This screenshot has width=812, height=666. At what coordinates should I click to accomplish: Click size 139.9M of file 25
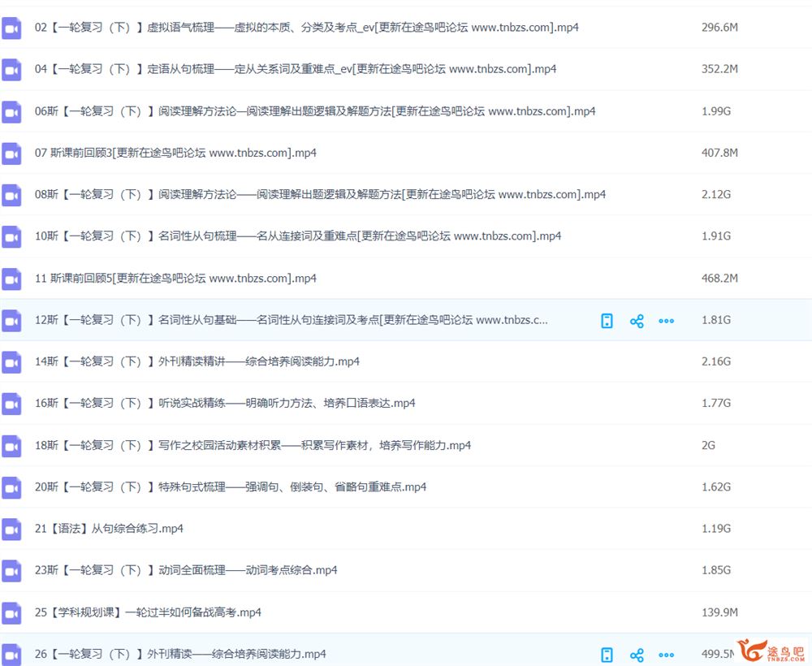[719, 612]
